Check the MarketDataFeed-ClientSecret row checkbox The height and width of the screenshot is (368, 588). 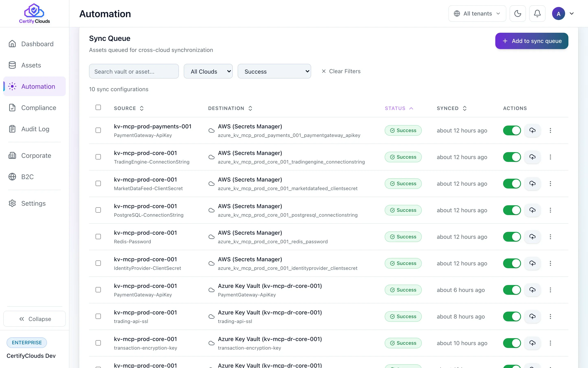click(98, 184)
